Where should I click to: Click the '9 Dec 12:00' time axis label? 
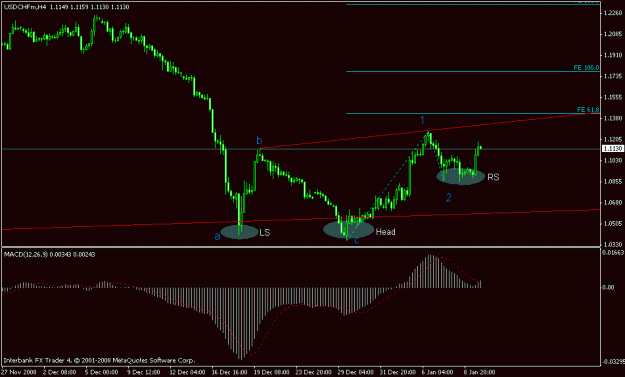[x=143, y=372]
